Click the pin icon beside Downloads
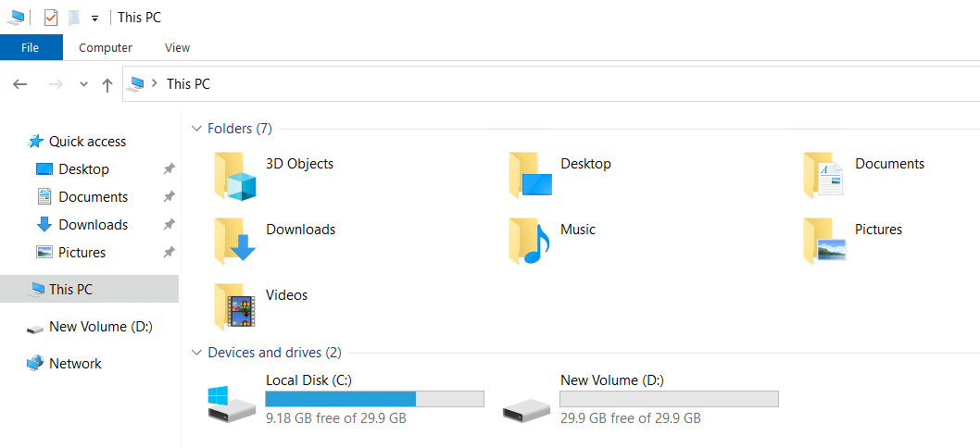 (x=169, y=225)
